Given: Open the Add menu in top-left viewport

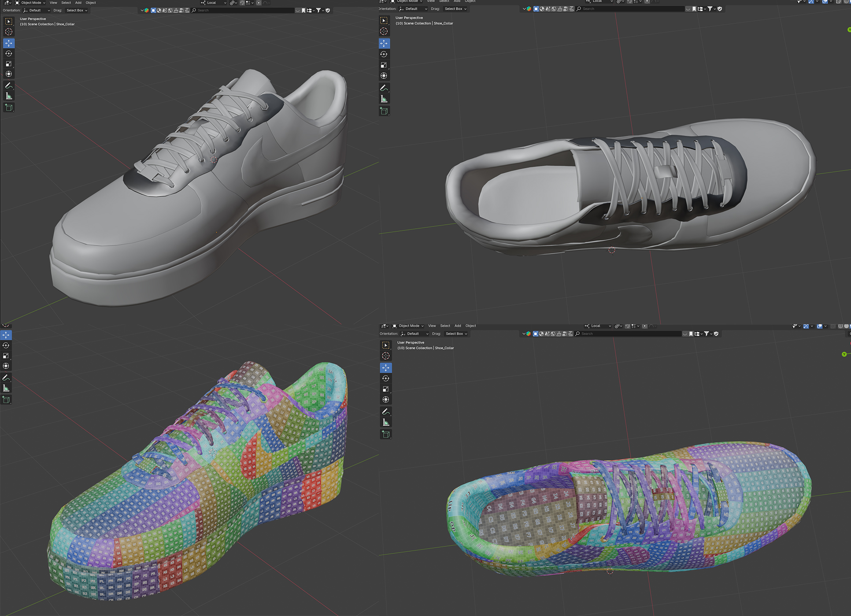Looking at the screenshot, I should click(x=78, y=3).
